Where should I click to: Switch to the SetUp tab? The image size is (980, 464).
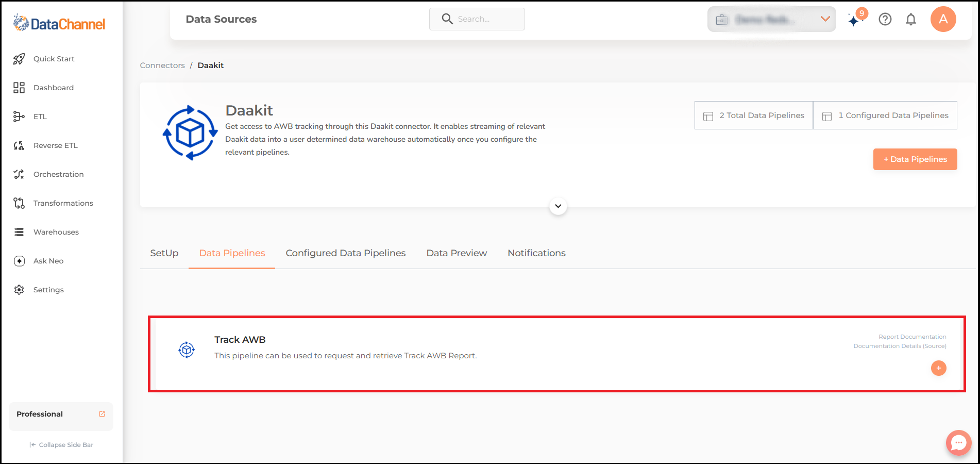164,253
